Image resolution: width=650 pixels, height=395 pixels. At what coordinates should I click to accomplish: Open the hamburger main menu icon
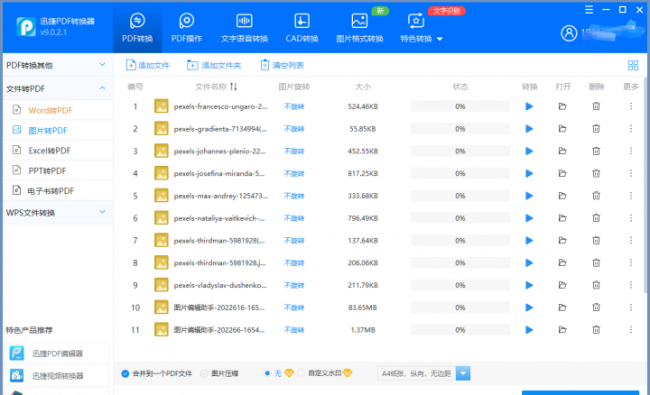589,10
